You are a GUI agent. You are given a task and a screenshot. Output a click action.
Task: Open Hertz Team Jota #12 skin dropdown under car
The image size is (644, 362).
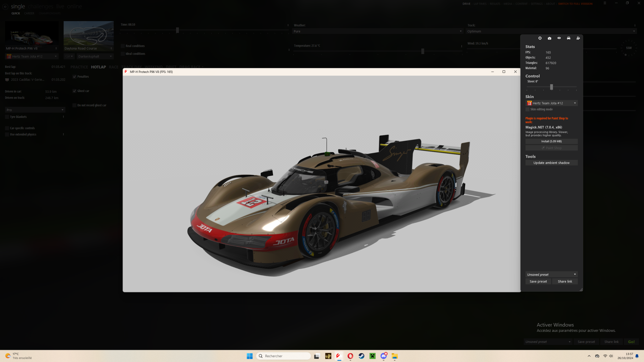coord(32,57)
